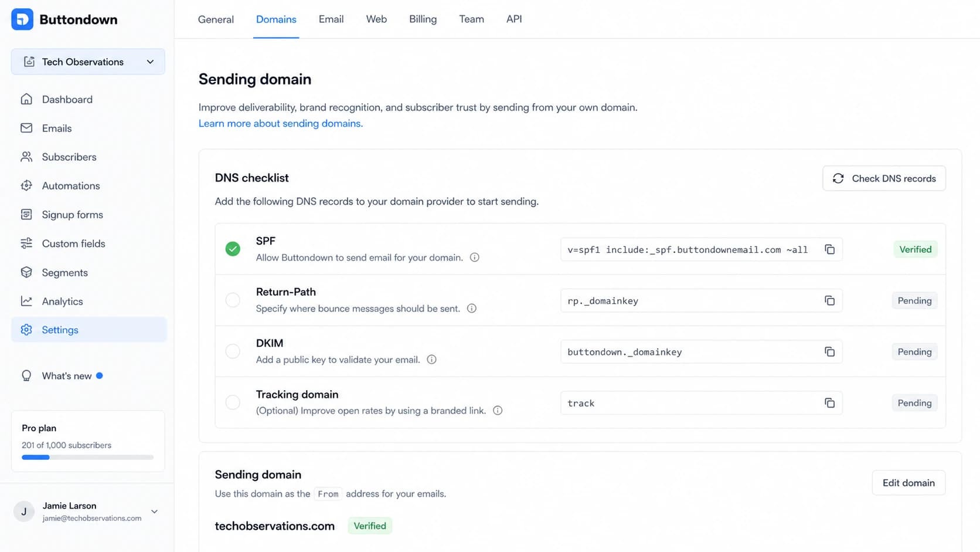This screenshot has height=552, width=980.
Task: Click the Subscribers people icon
Action: (26, 157)
